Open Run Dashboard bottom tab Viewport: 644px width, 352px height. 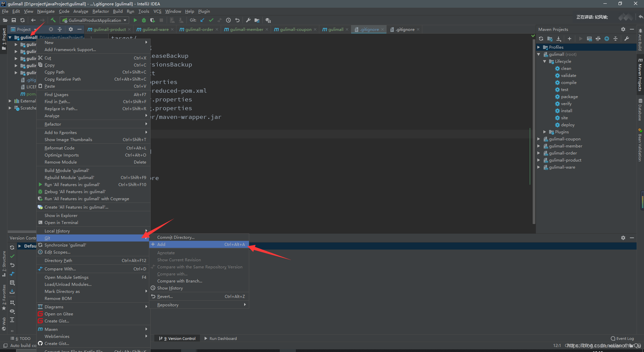click(x=220, y=339)
